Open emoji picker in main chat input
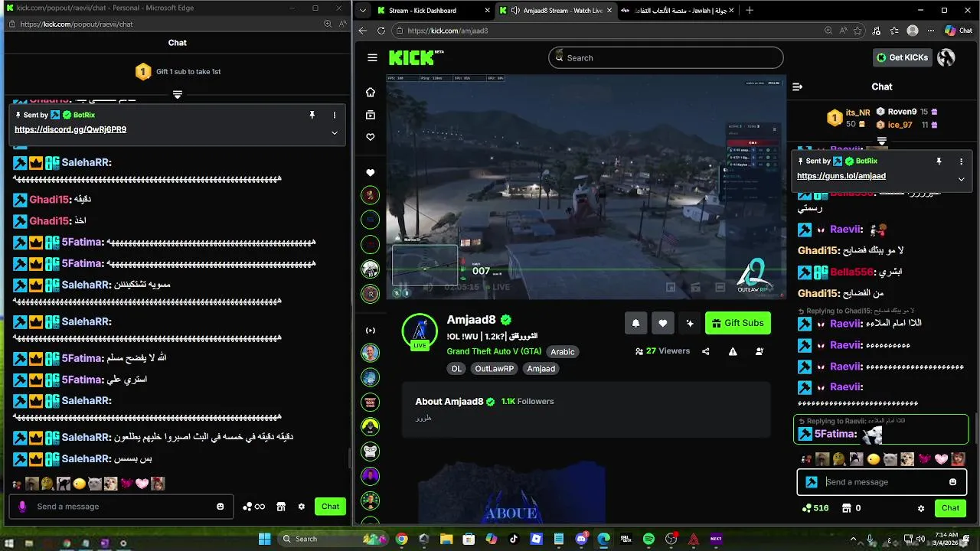Viewport: 980px width, 551px height. 952,482
